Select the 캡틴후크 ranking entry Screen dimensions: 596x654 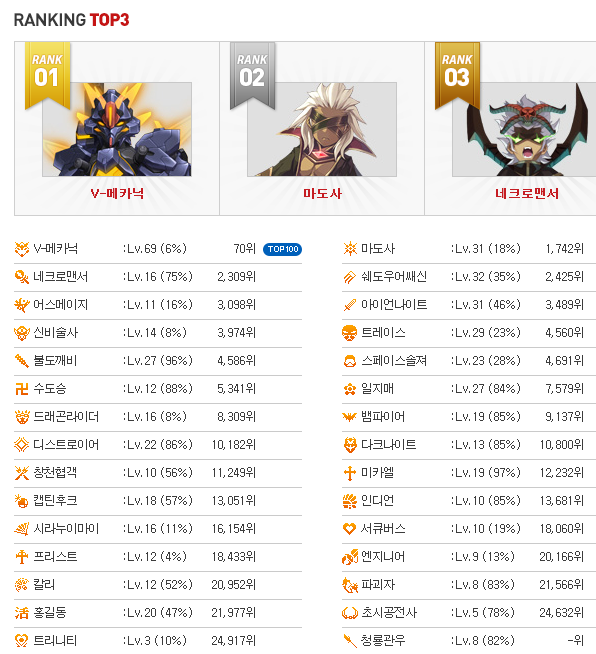[x=158, y=501]
